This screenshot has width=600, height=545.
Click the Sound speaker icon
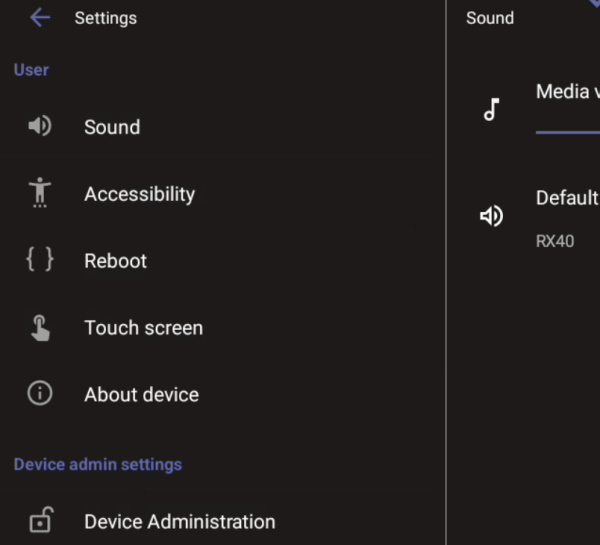(40, 126)
